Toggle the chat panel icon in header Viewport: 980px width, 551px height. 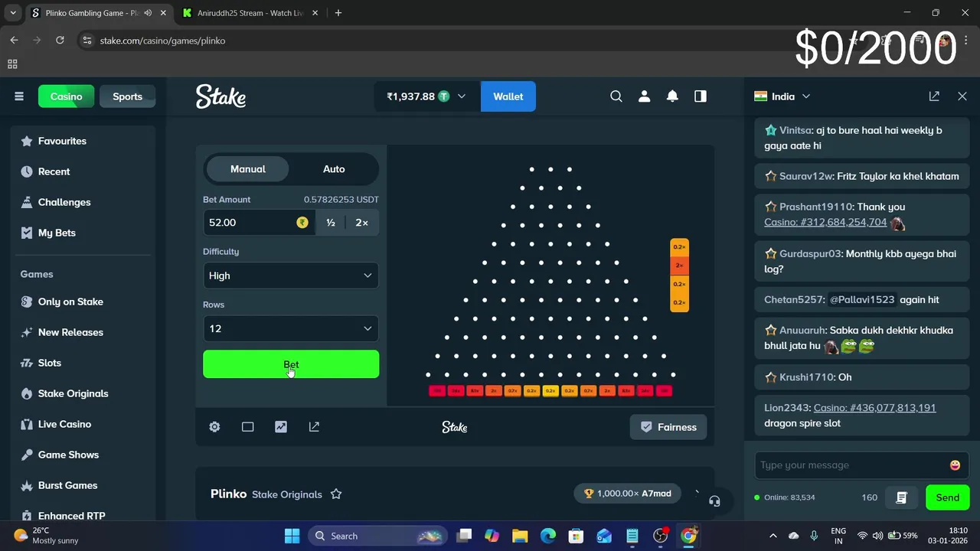click(701, 96)
